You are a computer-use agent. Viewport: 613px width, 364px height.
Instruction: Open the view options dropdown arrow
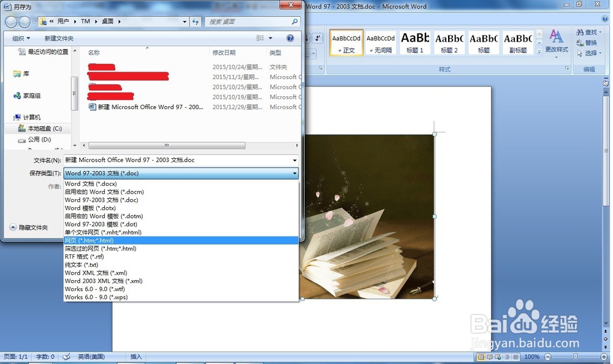tap(270, 38)
